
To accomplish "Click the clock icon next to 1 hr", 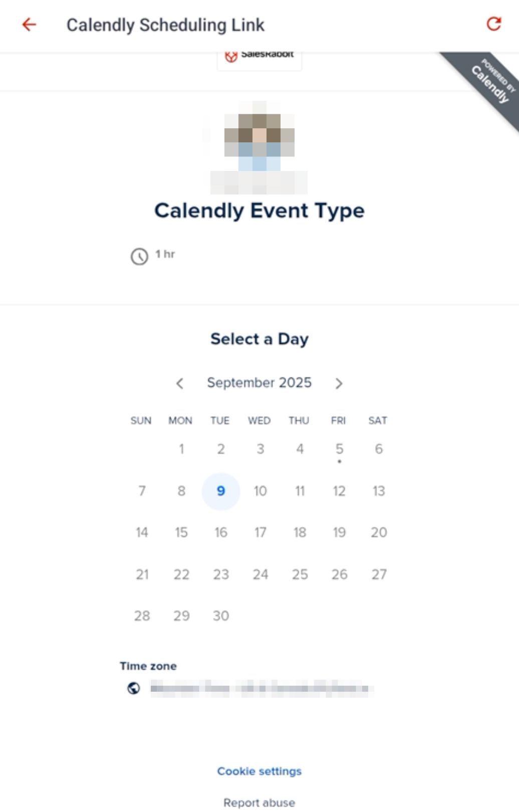I will point(139,256).
